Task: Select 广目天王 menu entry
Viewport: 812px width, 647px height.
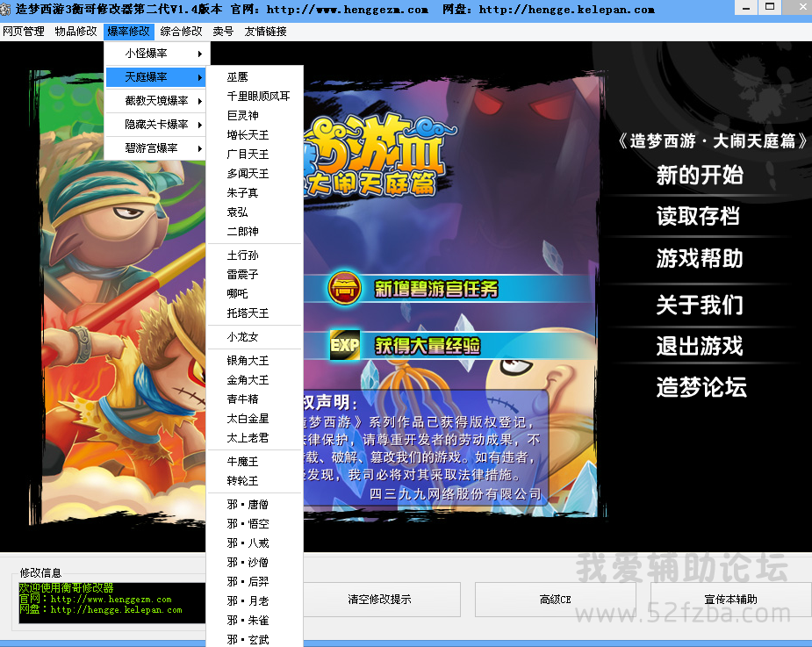Action: point(255,155)
